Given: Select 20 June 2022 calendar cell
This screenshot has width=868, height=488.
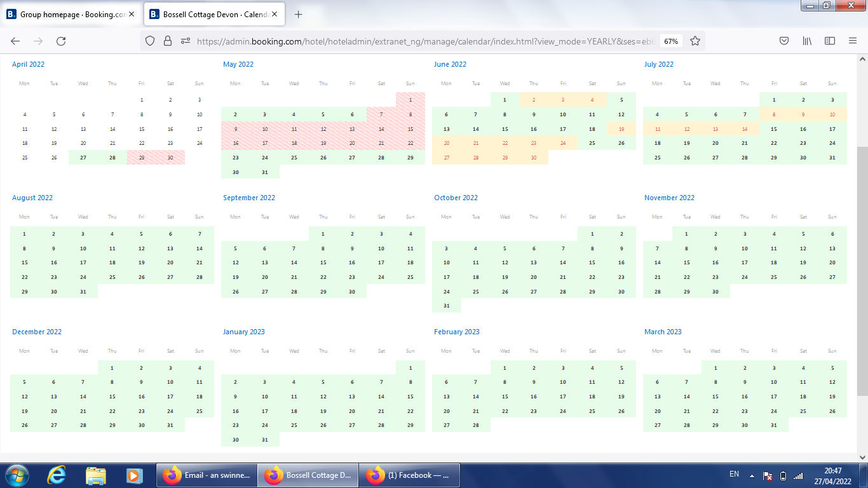Looking at the screenshot, I should (447, 144).
